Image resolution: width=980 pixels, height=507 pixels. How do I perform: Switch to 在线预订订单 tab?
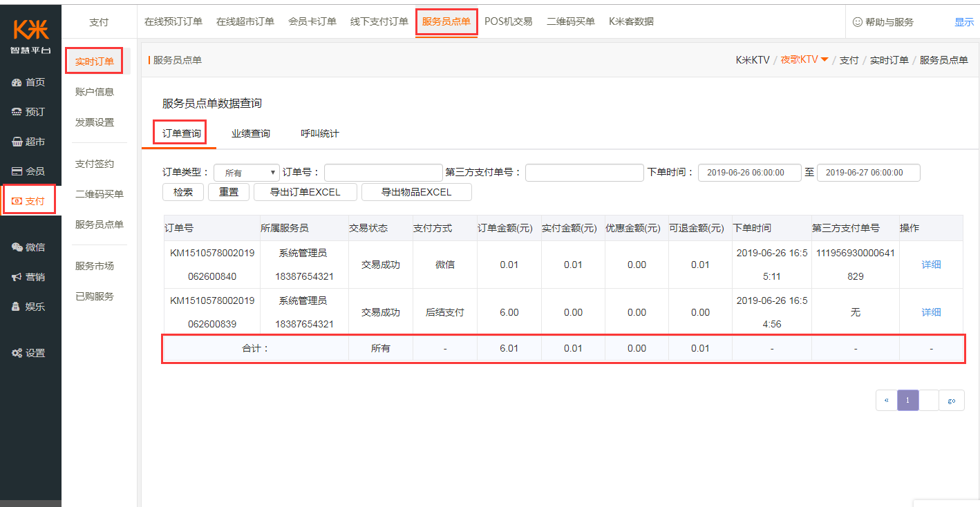tap(173, 21)
